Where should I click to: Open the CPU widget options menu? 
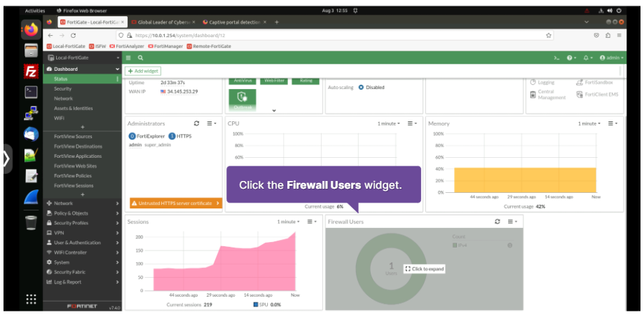click(x=412, y=123)
